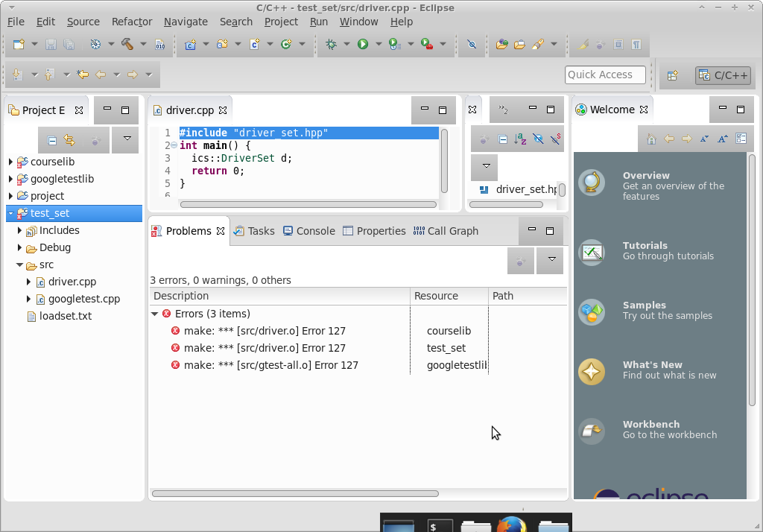The width and height of the screenshot is (763, 532).
Task: Click the New C/C++ Project icon
Action: tap(190, 44)
